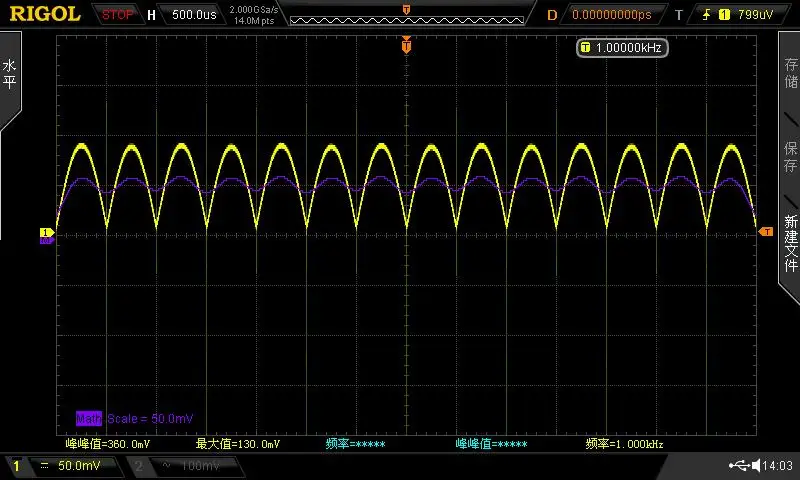This screenshot has height=480, width=800.
Task: Click the USB connection status icon
Action: [739, 465]
